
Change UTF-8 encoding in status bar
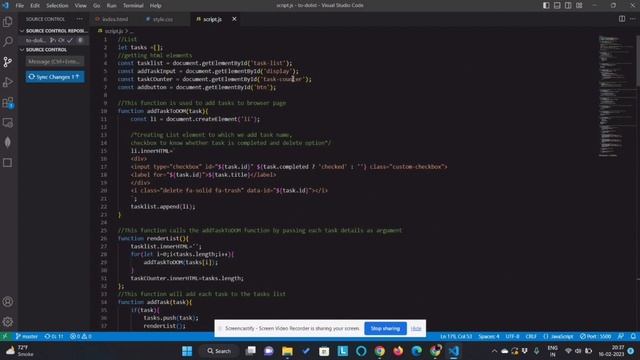512,336
